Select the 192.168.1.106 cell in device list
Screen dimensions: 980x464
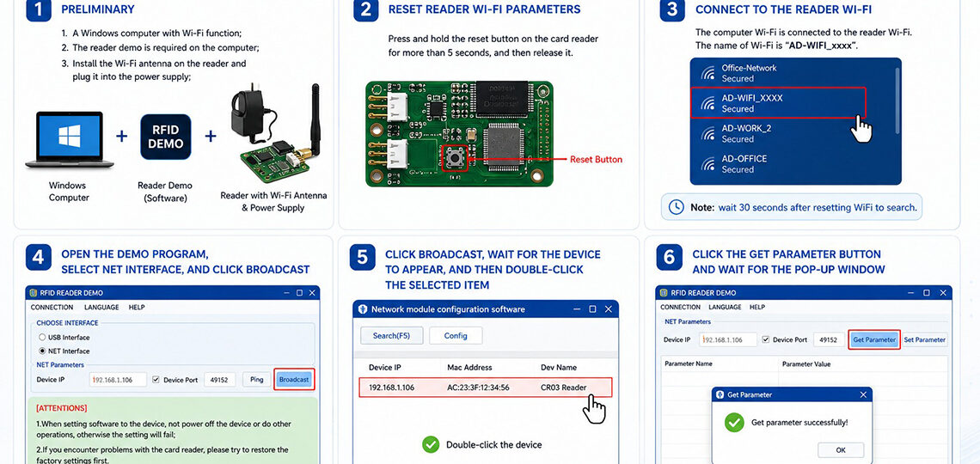click(391, 388)
